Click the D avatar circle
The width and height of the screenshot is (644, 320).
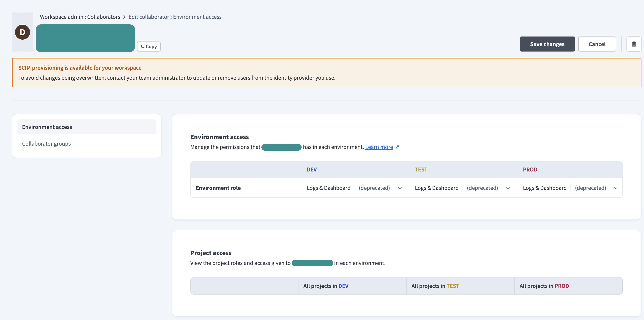pyautogui.click(x=22, y=32)
